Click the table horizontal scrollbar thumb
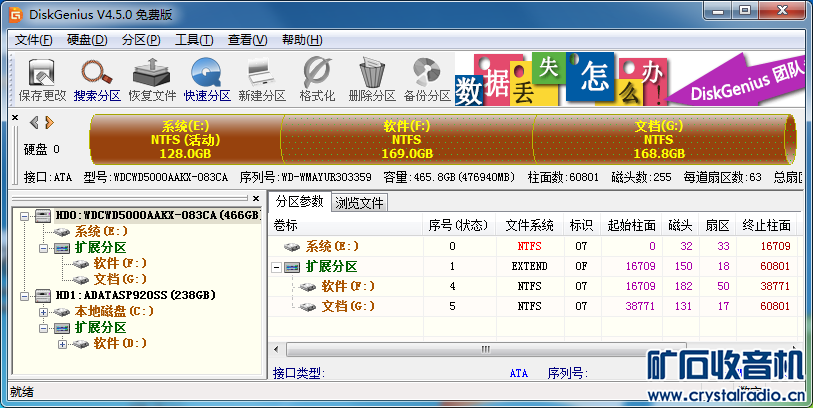The width and height of the screenshot is (813, 408). point(486,349)
